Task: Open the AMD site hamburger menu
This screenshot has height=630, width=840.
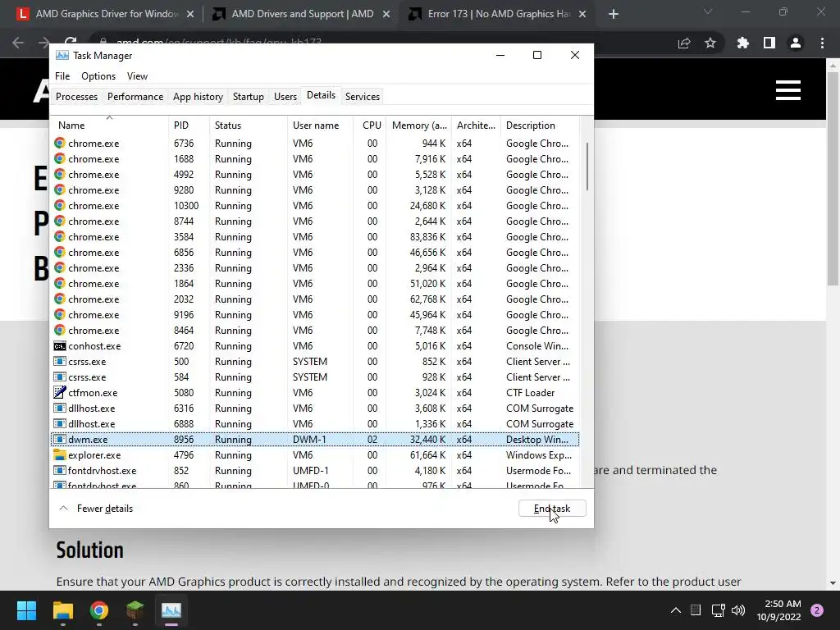Action: (788, 90)
